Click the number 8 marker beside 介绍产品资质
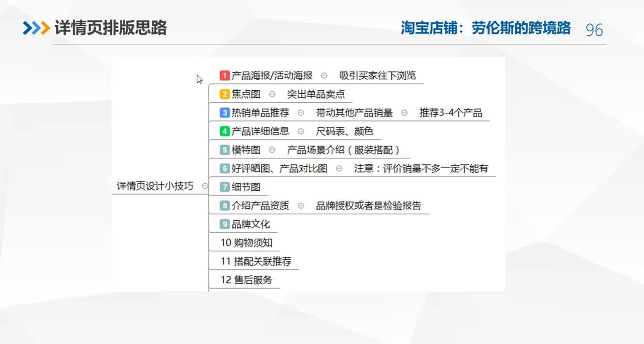The height and width of the screenshot is (344, 644). (225, 206)
